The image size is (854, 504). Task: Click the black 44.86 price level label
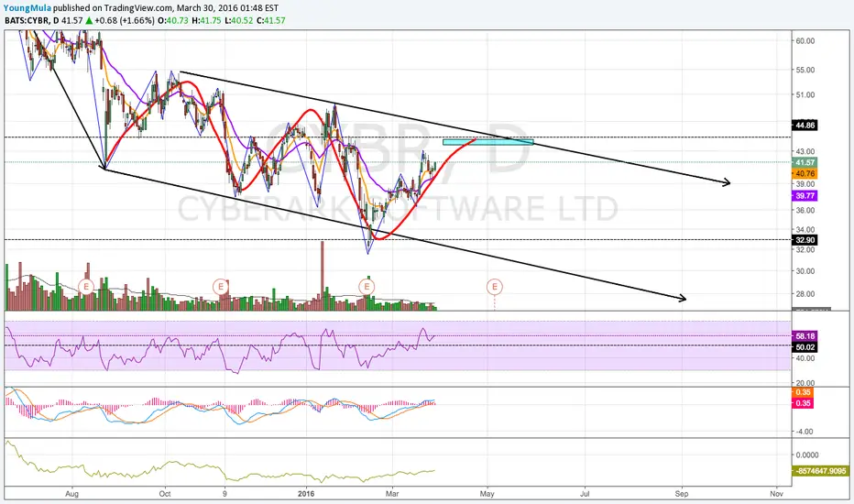coord(805,126)
